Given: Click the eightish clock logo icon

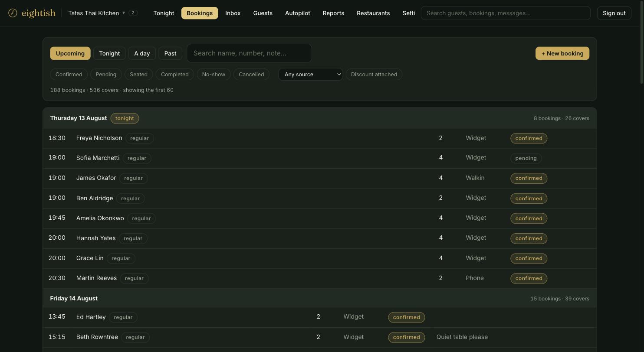Looking at the screenshot, I should click(13, 13).
